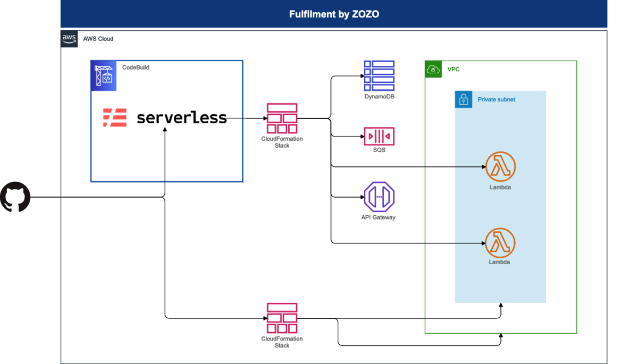Click the API Gateway label
The width and height of the screenshot is (638, 364).
pos(379,217)
